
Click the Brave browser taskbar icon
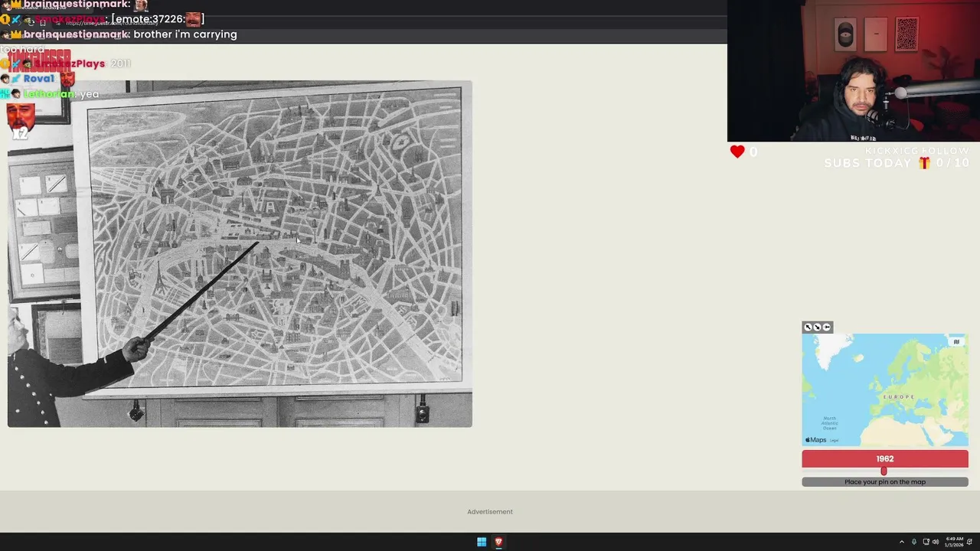click(x=498, y=542)
